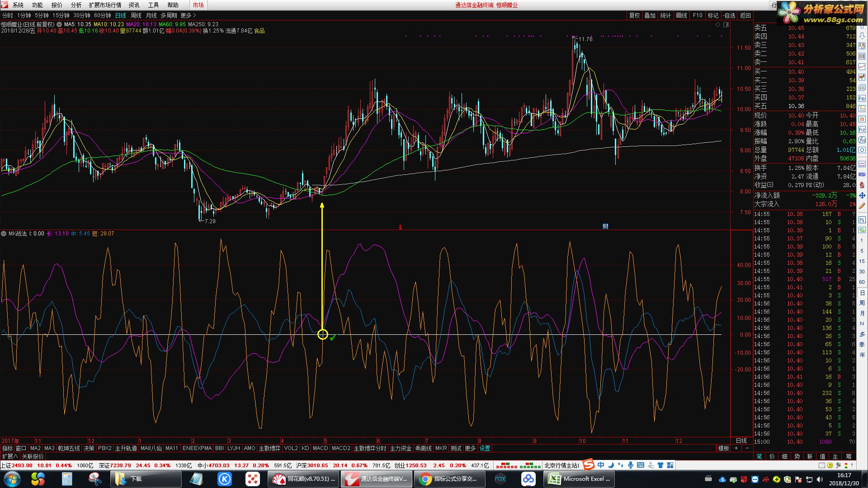Image resolution: width=868 pixels, height=488 pixels.
Task: Click the Sogou microphone voice input icon
Action: (631, 465)
